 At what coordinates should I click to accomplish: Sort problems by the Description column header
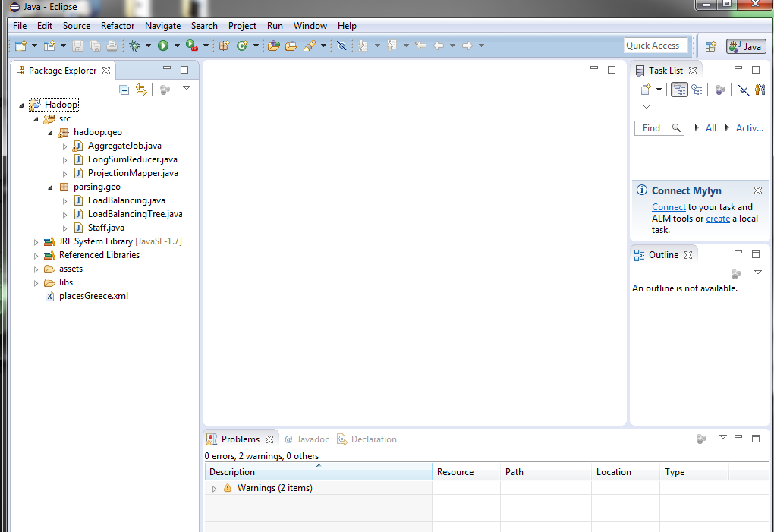[319, 472]
